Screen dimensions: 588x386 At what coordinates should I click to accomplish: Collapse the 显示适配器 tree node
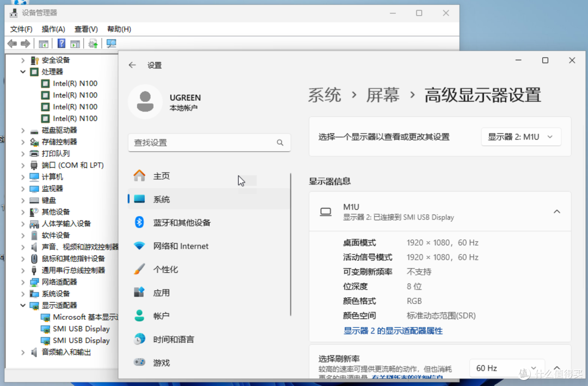click(x=23, y=305)
